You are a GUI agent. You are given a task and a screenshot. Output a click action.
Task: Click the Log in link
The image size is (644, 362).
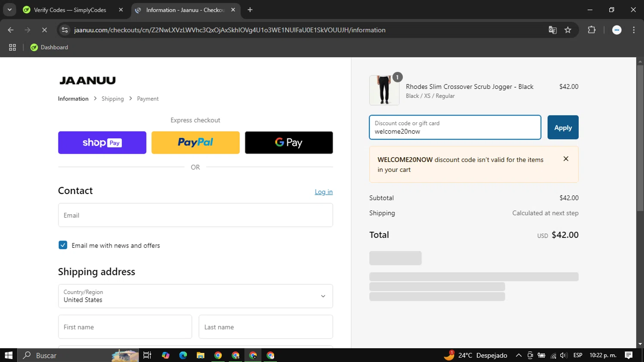point(324,192)
